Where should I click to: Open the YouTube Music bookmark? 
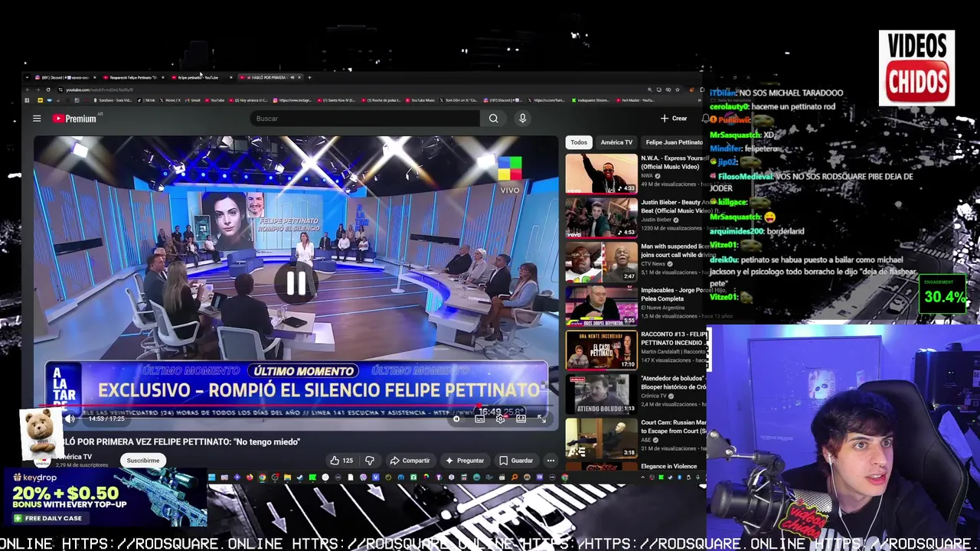pyautogui.click(x=420, y=100)
